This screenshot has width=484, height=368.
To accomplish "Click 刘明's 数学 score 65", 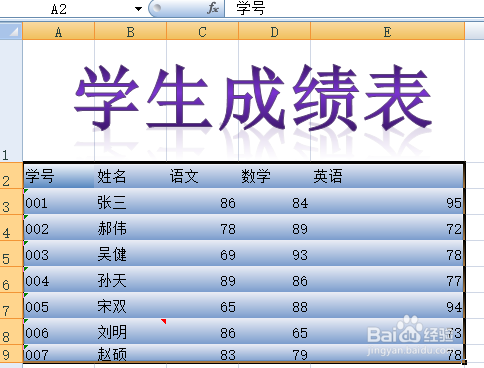I will 275,332.
